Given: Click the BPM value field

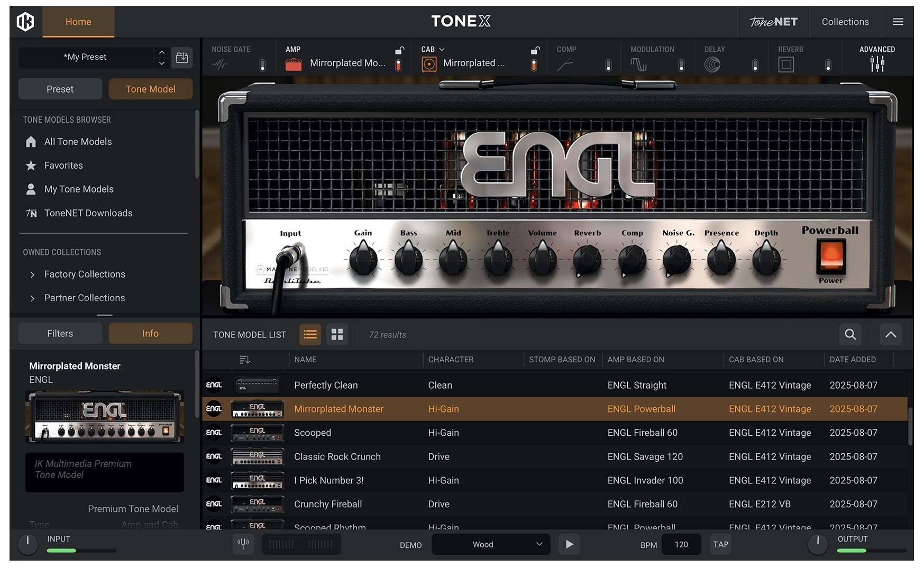Looking at the screenshot, I should (x=681, y=544).
